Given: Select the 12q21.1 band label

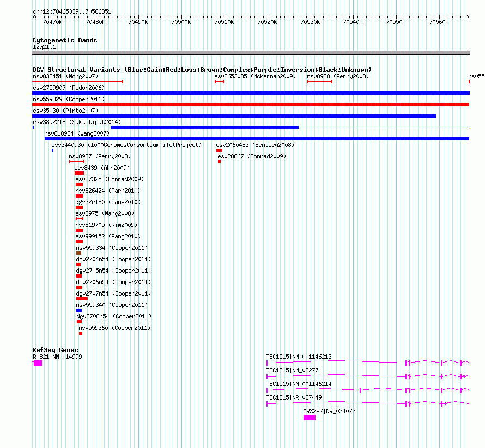Looking at the screenshot, I should point(44,47).
